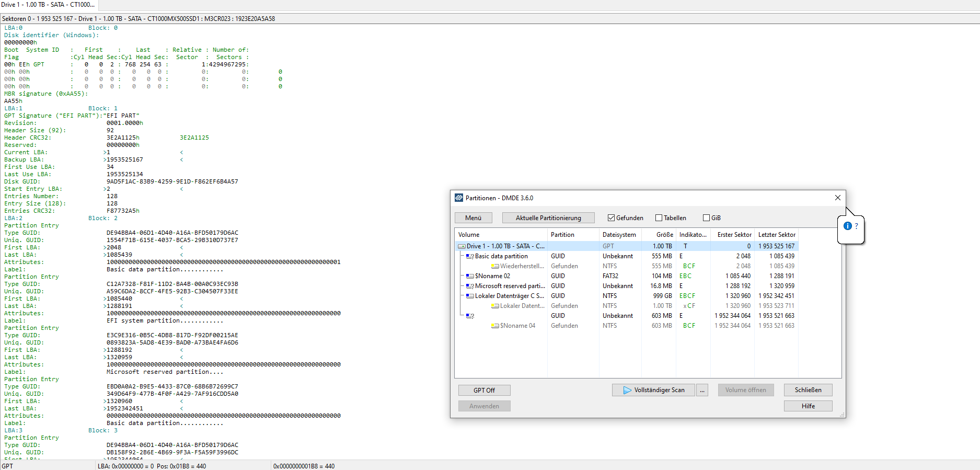Click the xCF indicator cell
980x470 pixels.
(x=689, y=306)
